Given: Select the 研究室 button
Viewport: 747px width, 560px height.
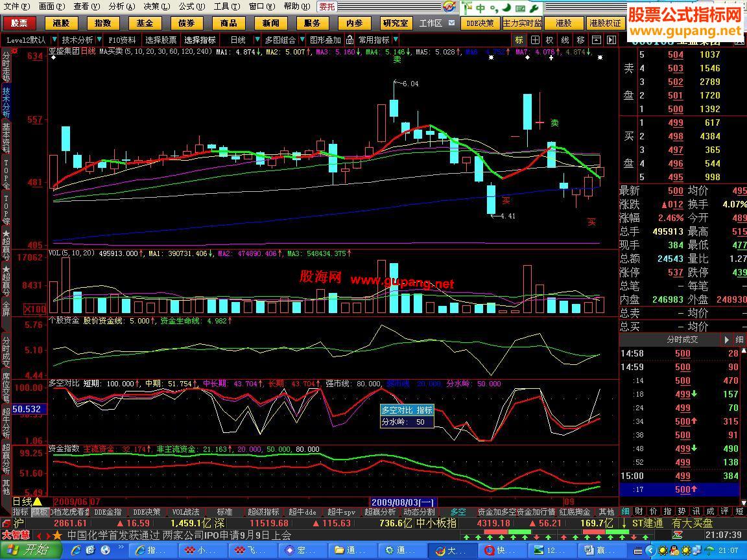Looking at the screenshot, I should (x=396, y=23).
